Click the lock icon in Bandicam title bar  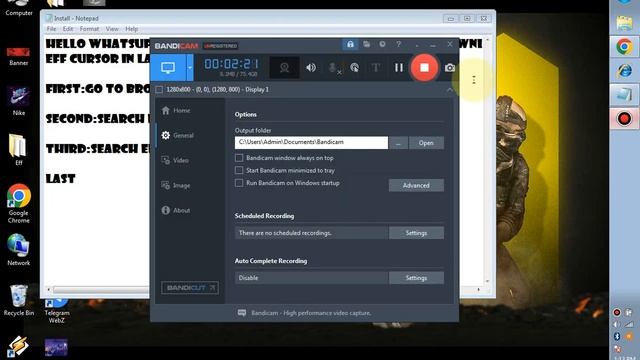click(350, 44)
